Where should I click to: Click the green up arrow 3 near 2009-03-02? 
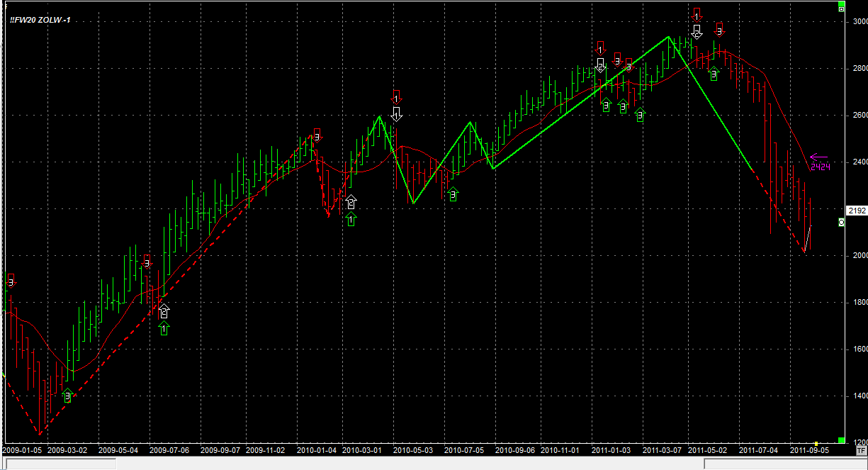67,395
